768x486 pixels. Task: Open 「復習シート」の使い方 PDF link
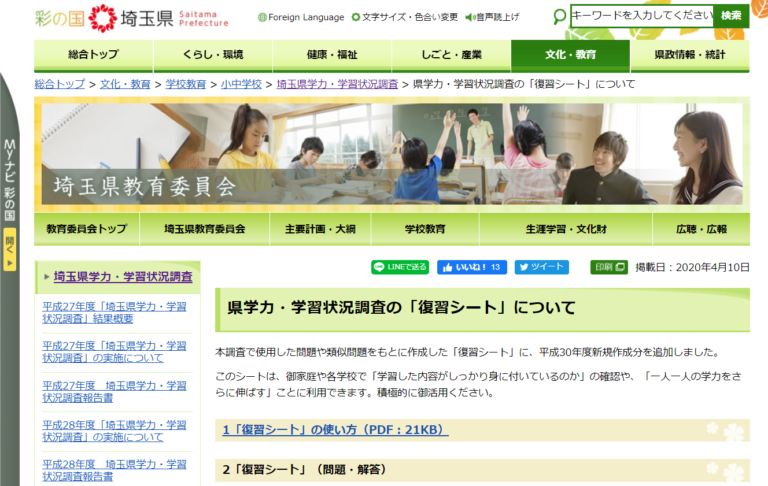pyautogui.click(x=336, y=430)
